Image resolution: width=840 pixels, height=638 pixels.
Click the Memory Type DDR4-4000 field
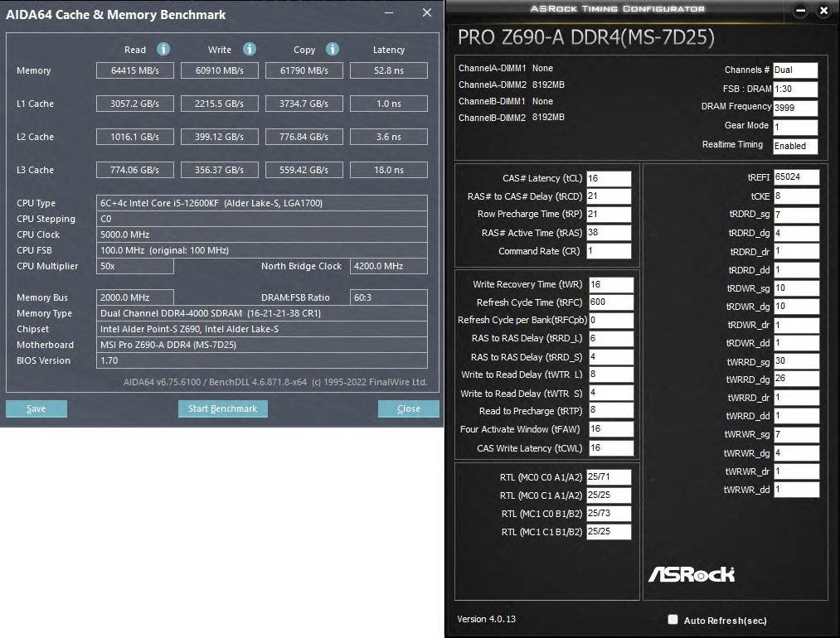pyautogui.click(x=262, y=313)
